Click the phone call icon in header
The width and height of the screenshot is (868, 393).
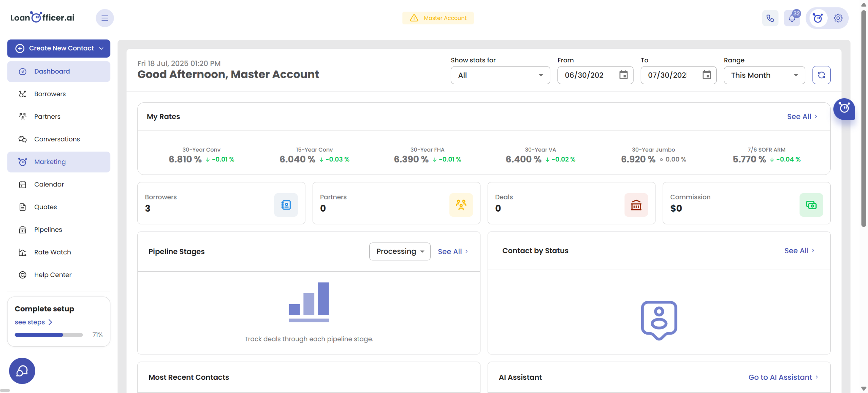pos(770,18)
